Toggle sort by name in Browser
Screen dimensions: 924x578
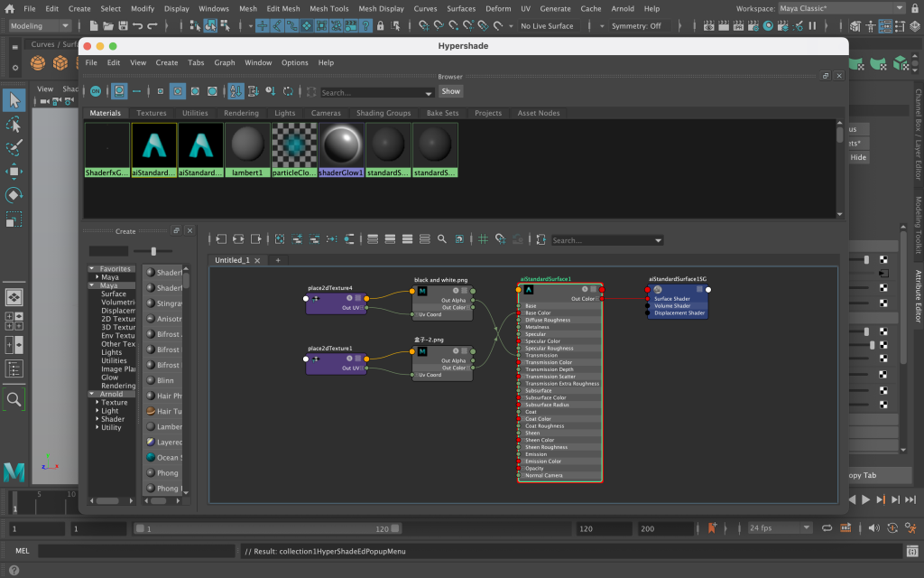[x=236, y=91]
